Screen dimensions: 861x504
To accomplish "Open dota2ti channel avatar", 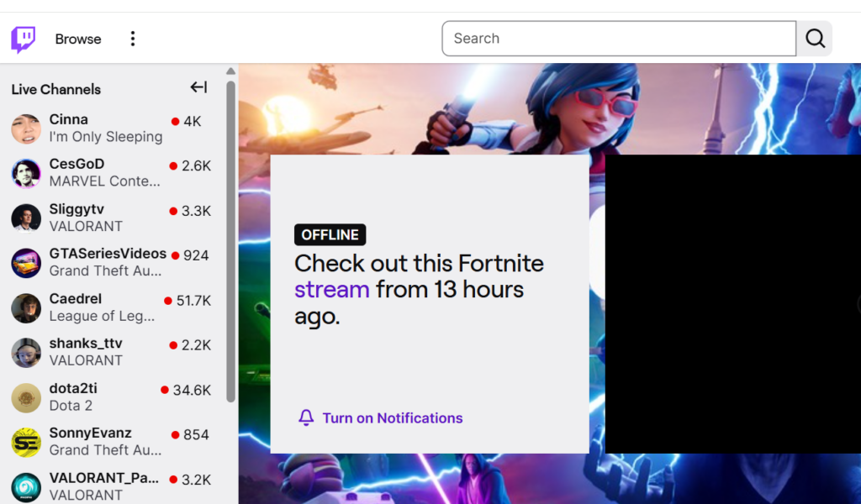I will [26, 397].
